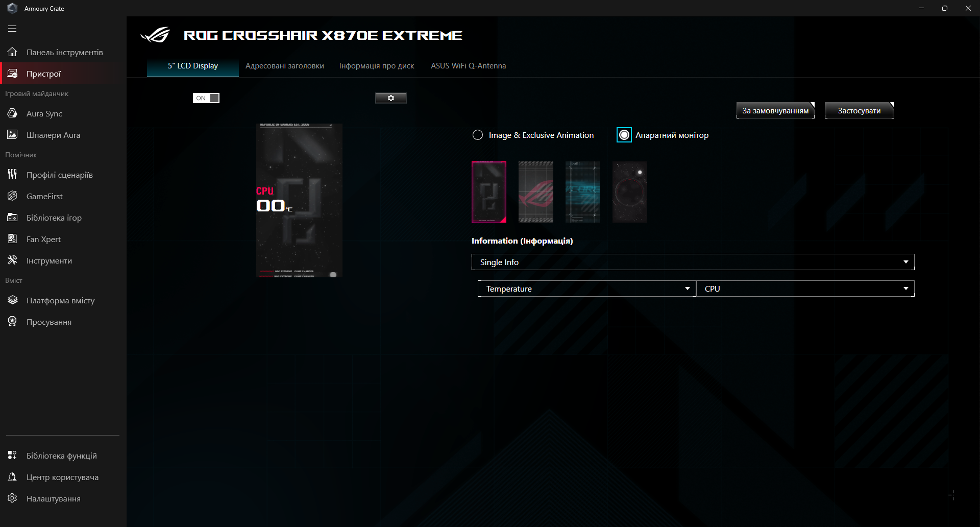Click the За замовчуванням button
Screen dimensions: 980x527
tap(775, 110)
